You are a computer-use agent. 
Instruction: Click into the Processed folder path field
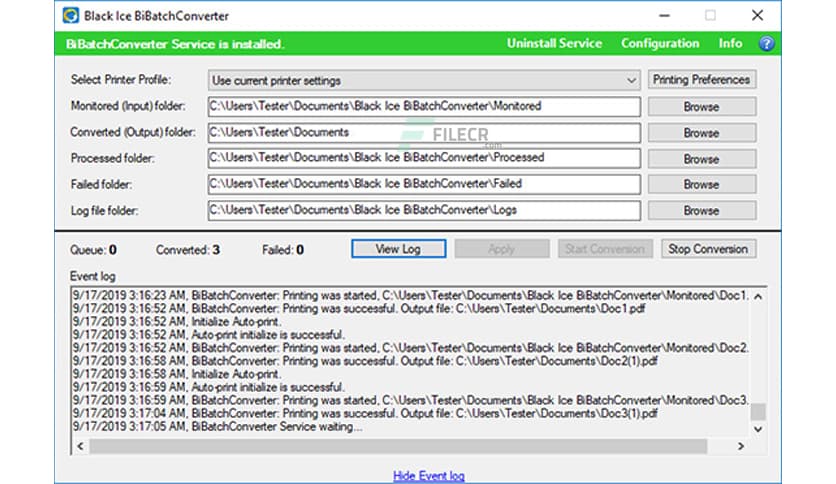point(424,158)
